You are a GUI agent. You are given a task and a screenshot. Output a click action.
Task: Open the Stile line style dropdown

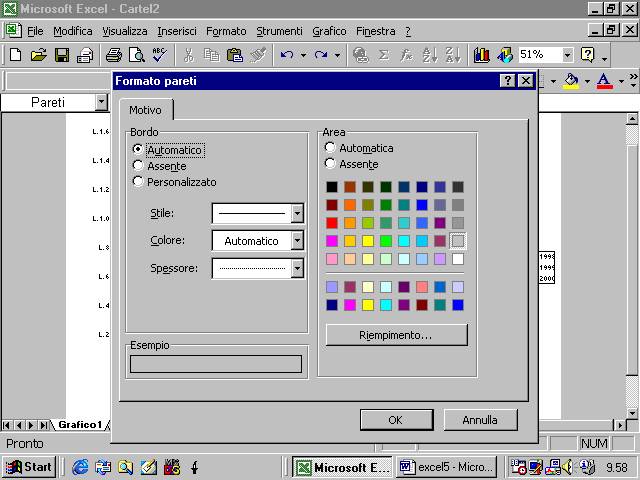point(297,213)
